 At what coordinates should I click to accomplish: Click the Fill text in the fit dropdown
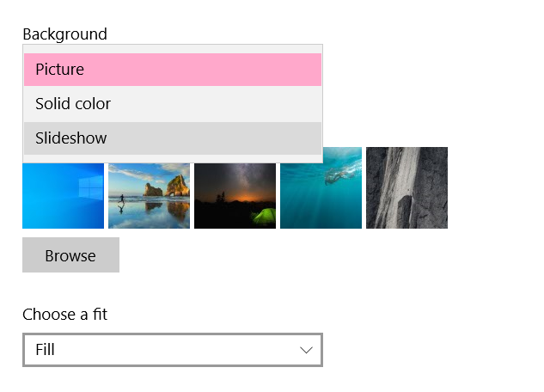(x=45, y=350)
